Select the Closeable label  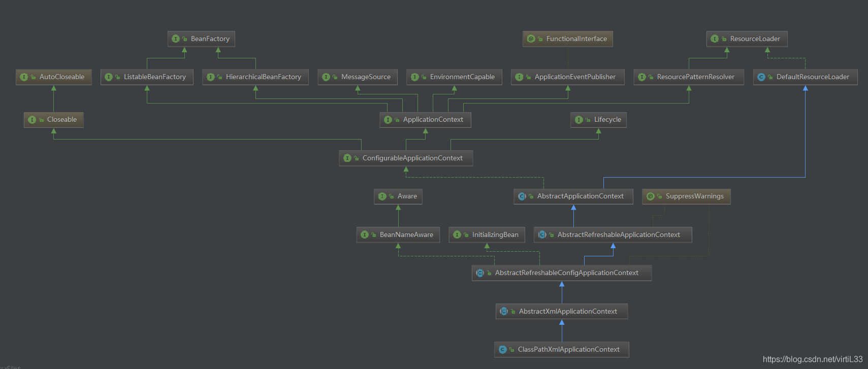click(x=62, y=120)
